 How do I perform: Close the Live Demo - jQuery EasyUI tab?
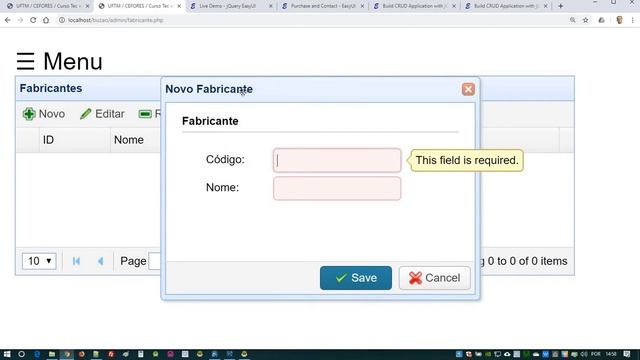[x=271, y=6]
